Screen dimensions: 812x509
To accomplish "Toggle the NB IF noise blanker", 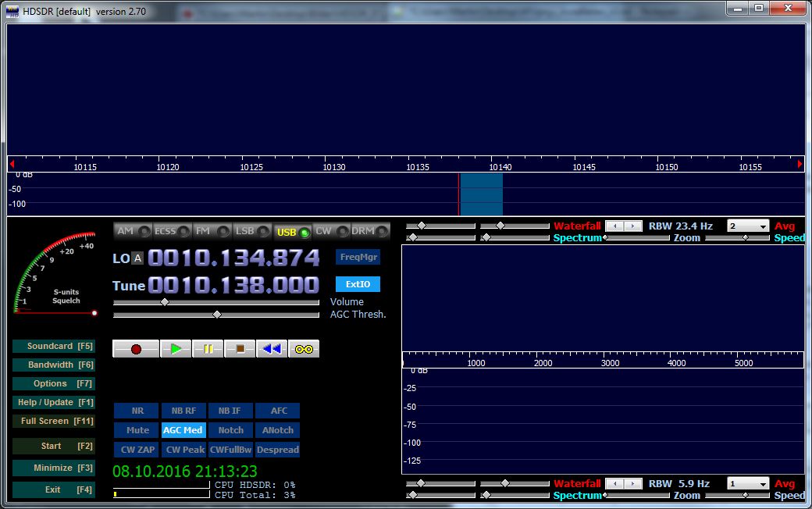I will (x=230, y=411).
